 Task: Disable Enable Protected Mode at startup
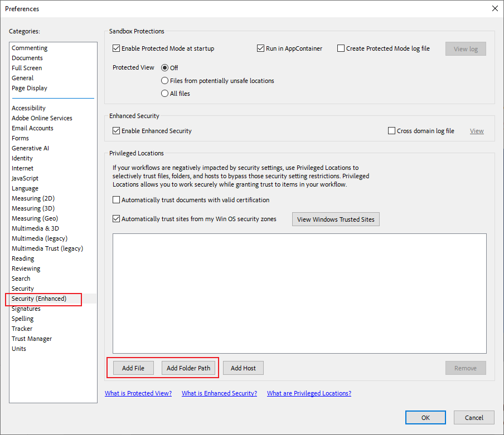tap(116, 48)
